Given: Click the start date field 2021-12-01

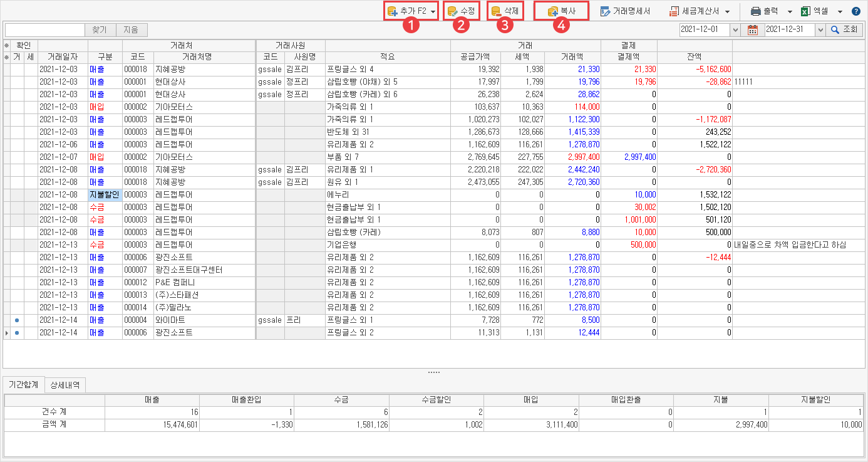Looking at the screenshot, I should [x=705, y=29].
